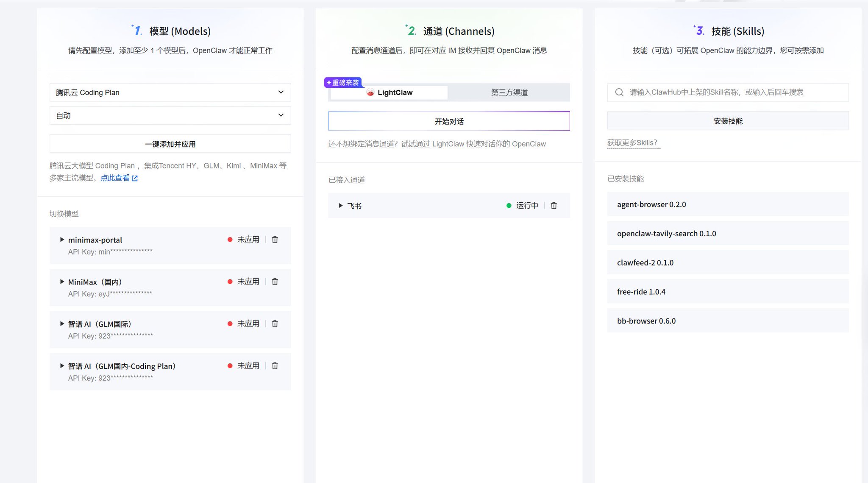Image resolution: width=868 pixels, height=483 pixels.
Task: Open the 自动 model selection dropdown
Action: coord(170,115)
